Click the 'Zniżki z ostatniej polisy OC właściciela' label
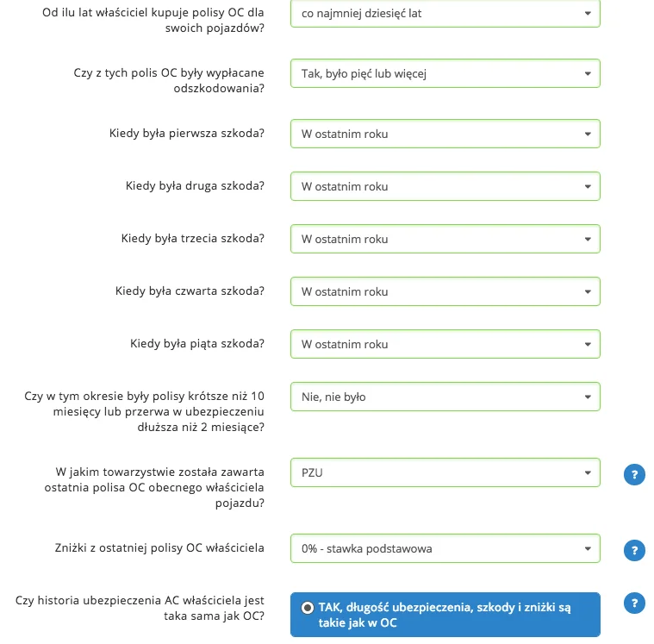The width and height of the screenshot is (654, 644). pos(159,547)
